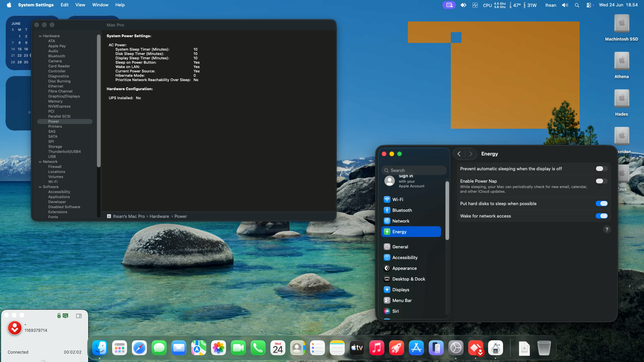644x362 pixels.
Task: Toggle sidebar icon in remote connection window
Action: [x=79, y=316]
